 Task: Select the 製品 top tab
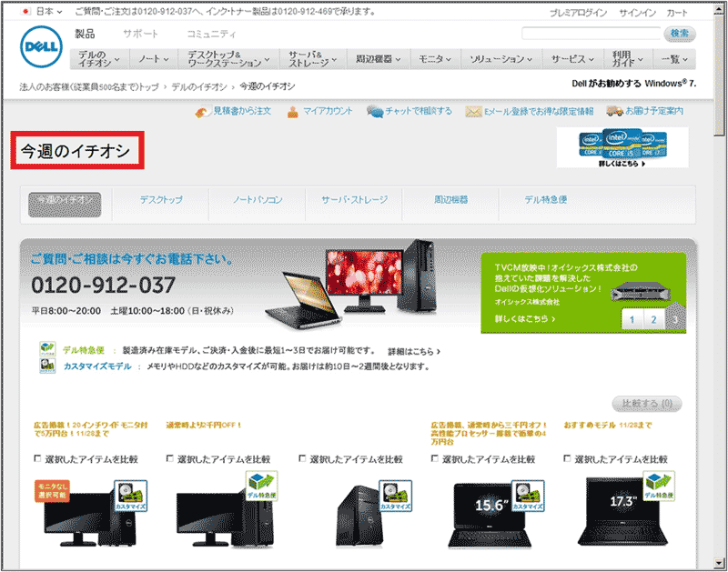85,34
